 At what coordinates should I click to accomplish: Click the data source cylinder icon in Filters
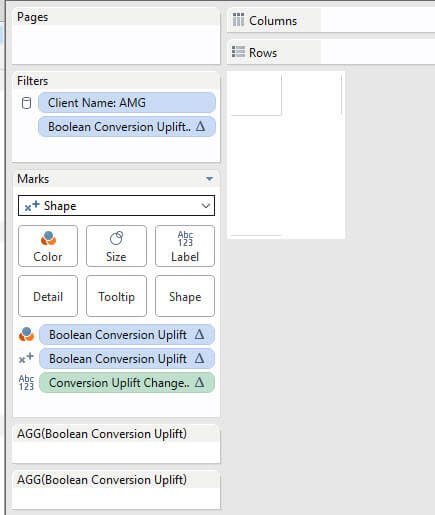pyautogui.click(x=26, y=103)
